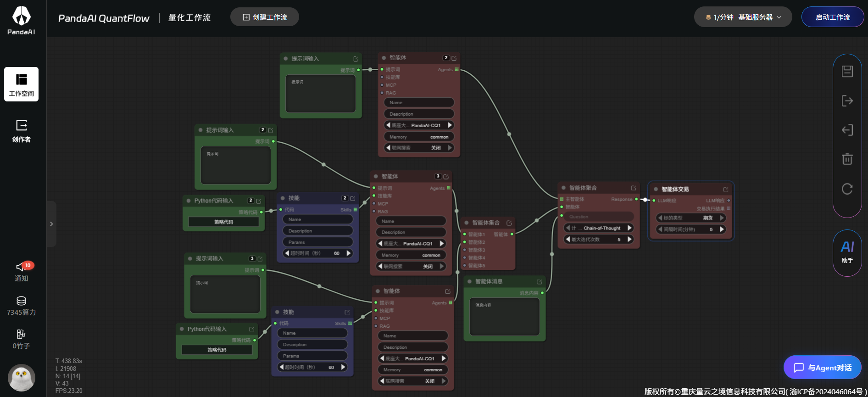
Task: Click edit icon on Python代码输入 node numbered 2
Action: point(258,201)
